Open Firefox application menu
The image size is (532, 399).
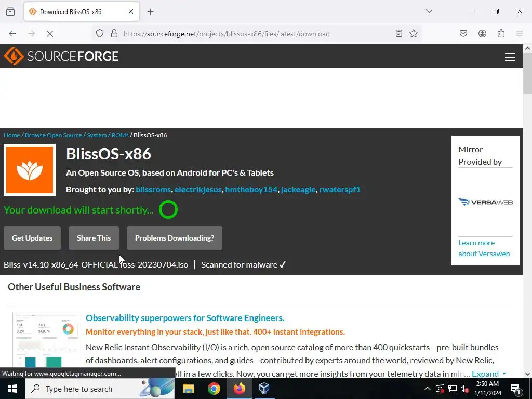click(520, 34)
